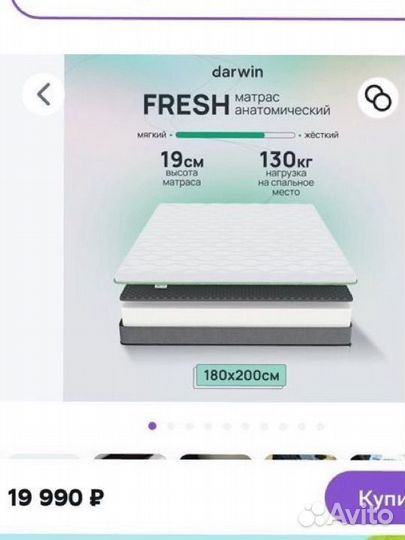This screenshot has width=405, height=540.
Task: Click the 180x200см size badge
Action: (x=240, y=376)
